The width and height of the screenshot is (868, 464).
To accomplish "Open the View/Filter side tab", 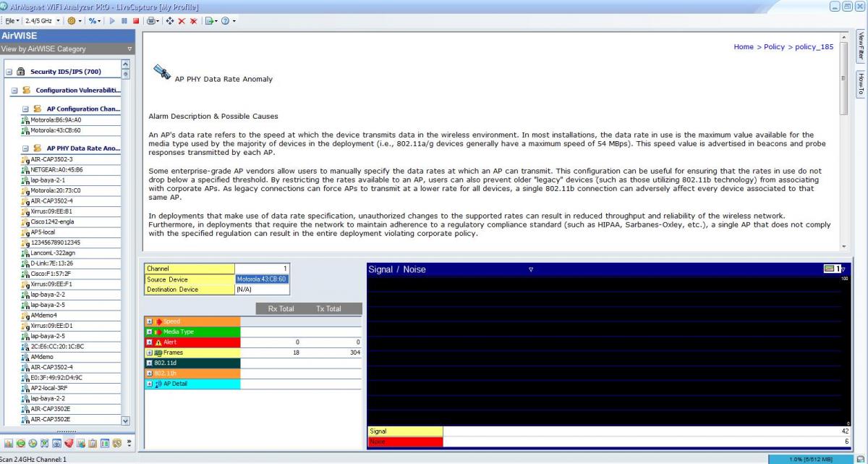I will tap(861, 45).
